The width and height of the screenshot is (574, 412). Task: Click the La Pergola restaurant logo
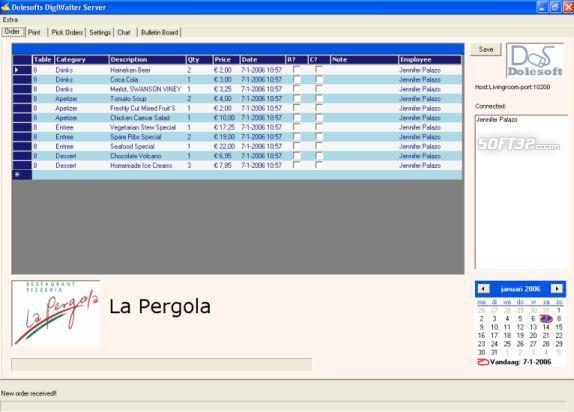[56, 313]
